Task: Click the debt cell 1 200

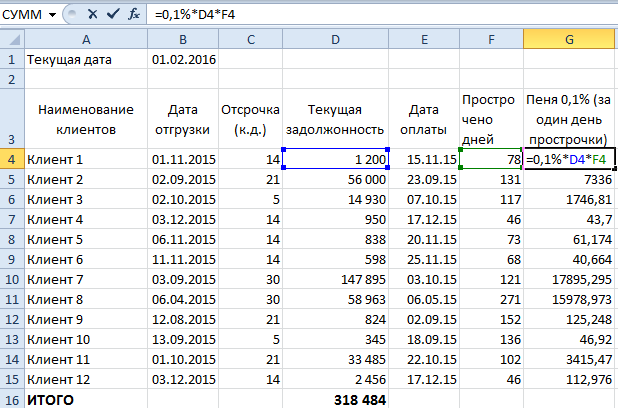Action: pos(335,159)
